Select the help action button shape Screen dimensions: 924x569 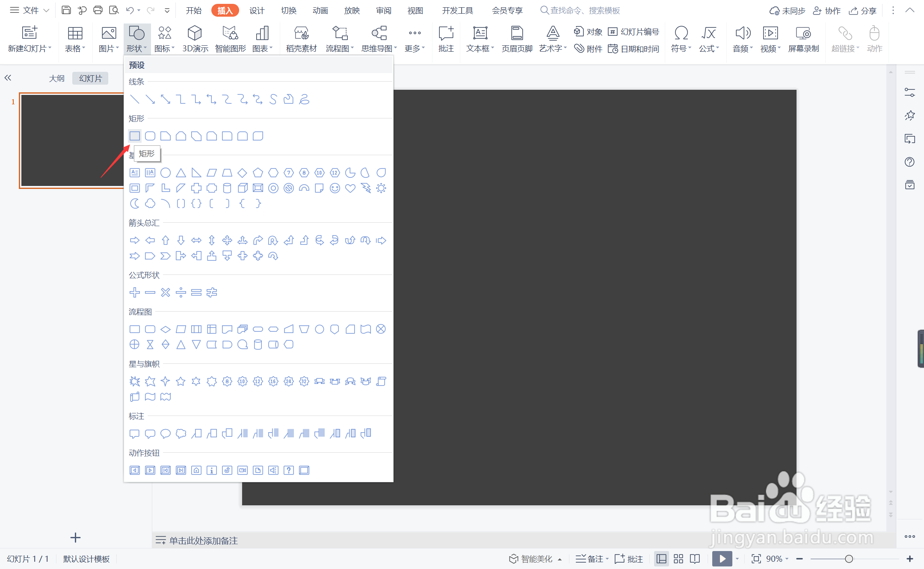click(289, 470)
